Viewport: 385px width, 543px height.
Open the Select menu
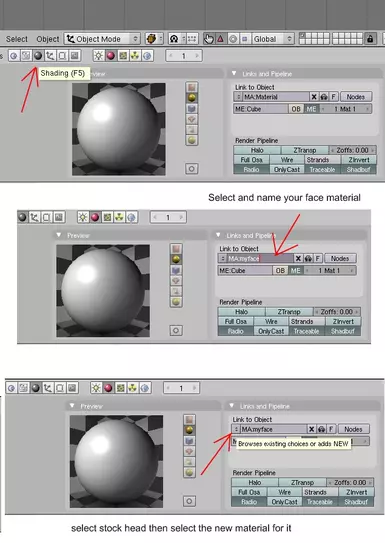(x=17, y=39)
